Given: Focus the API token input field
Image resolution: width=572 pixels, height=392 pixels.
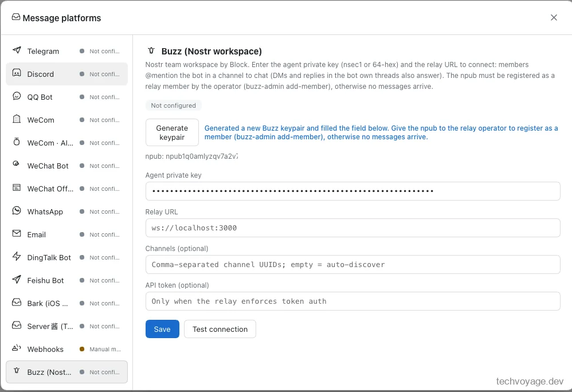Looking at the screenshot, I should click(352, 301).
